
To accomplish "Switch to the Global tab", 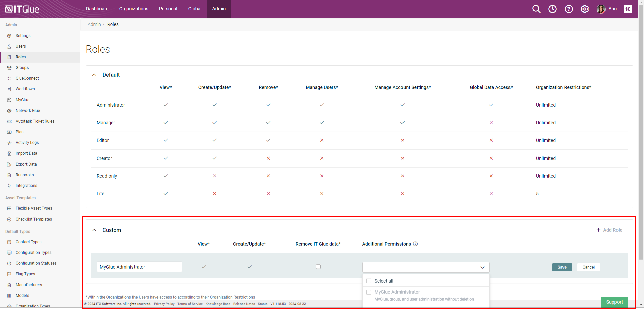I will (x=195, y=9).
